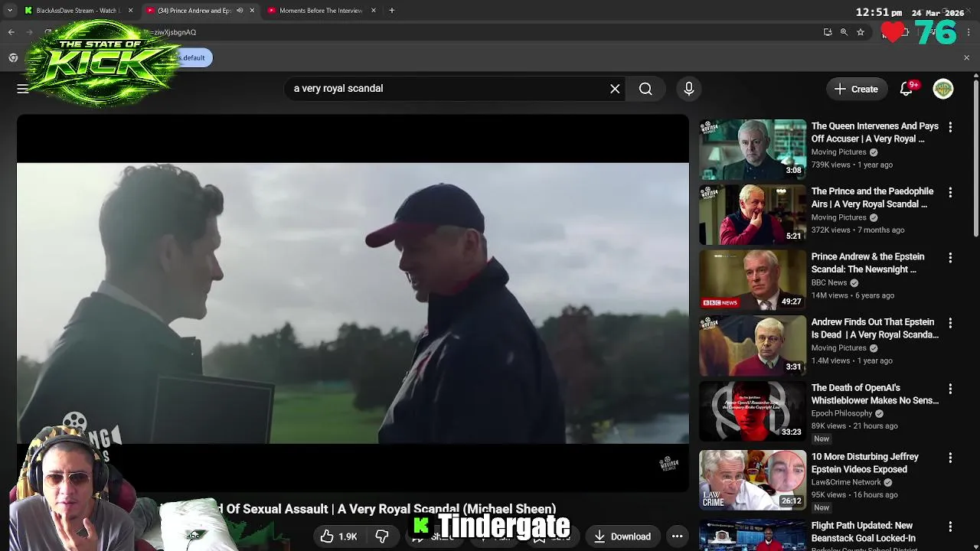980x551 pixels.
Task: Open the Create upload menu
Action: [x=856, y=89]
